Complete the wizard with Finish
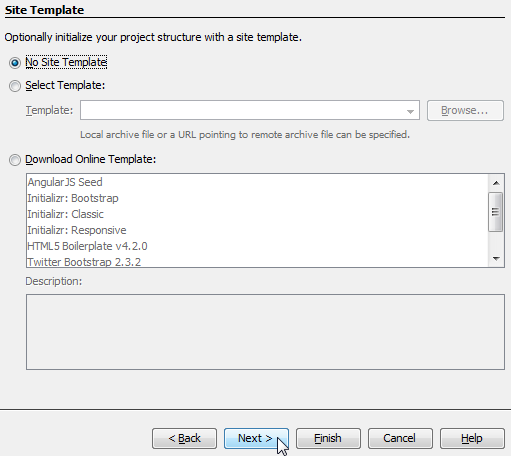 pyautogui.click(x=328, y=438)
